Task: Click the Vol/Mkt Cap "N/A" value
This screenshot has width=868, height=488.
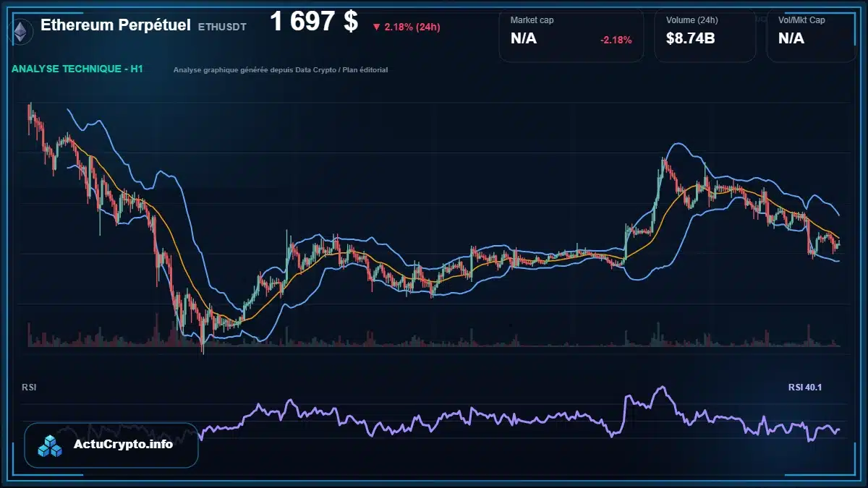Action: (x=791, y=39)
